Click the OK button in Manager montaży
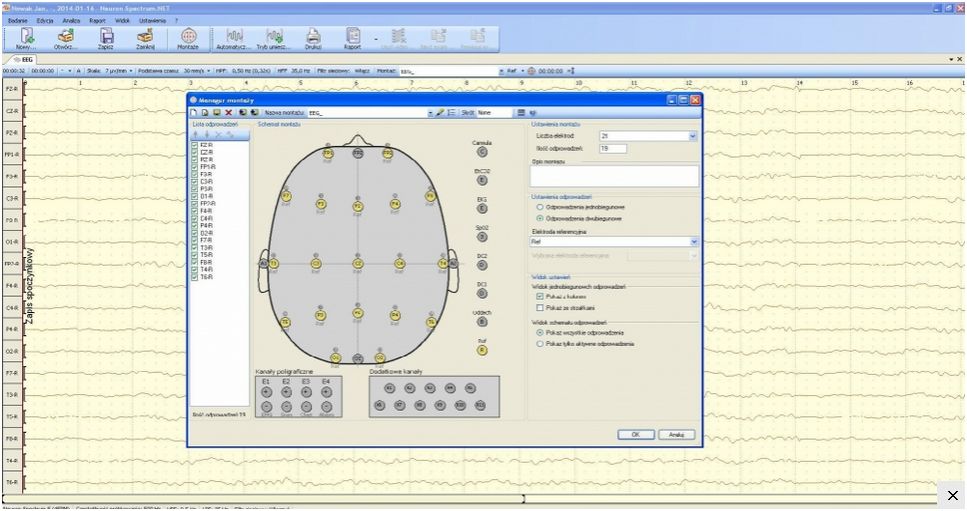 (x=635, y=434)
